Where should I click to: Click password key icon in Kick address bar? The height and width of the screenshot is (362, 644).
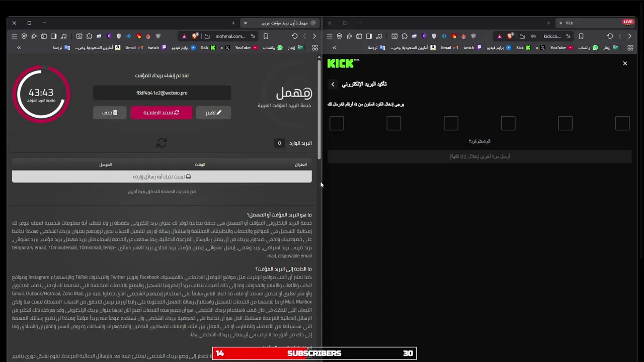tap(533, 36)
